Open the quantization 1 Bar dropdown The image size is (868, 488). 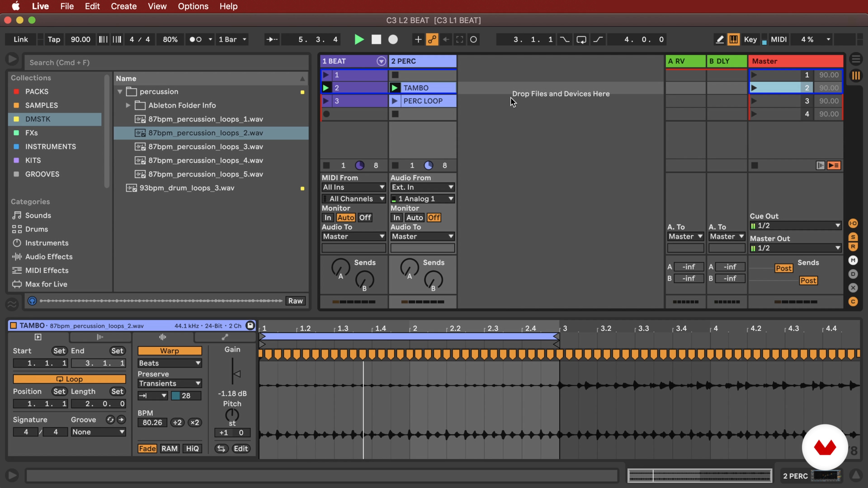(233, 39)
